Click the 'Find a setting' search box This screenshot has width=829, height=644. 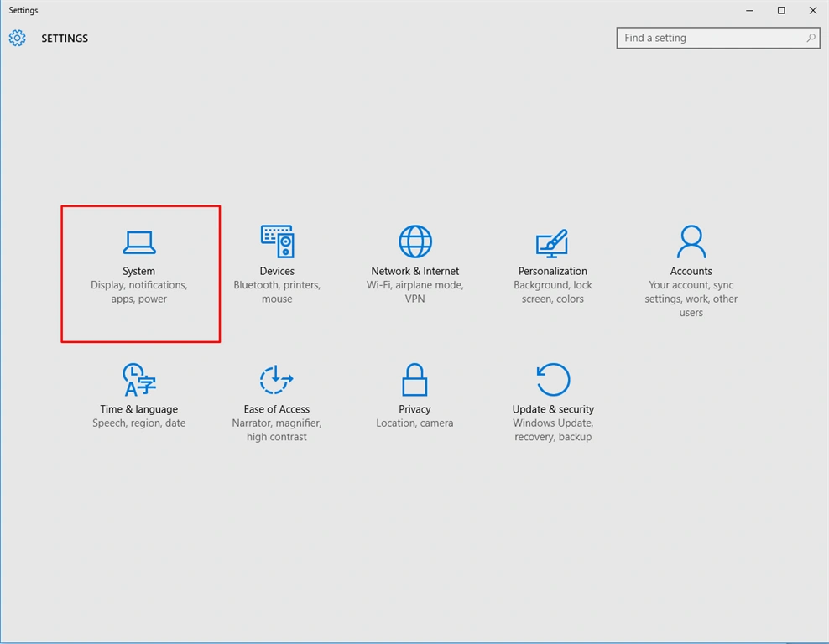[718, 38]
